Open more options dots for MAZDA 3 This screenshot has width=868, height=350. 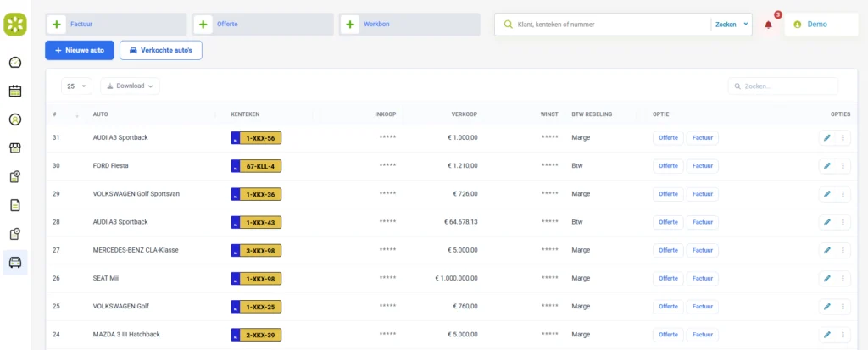click(x=843, y=335)
